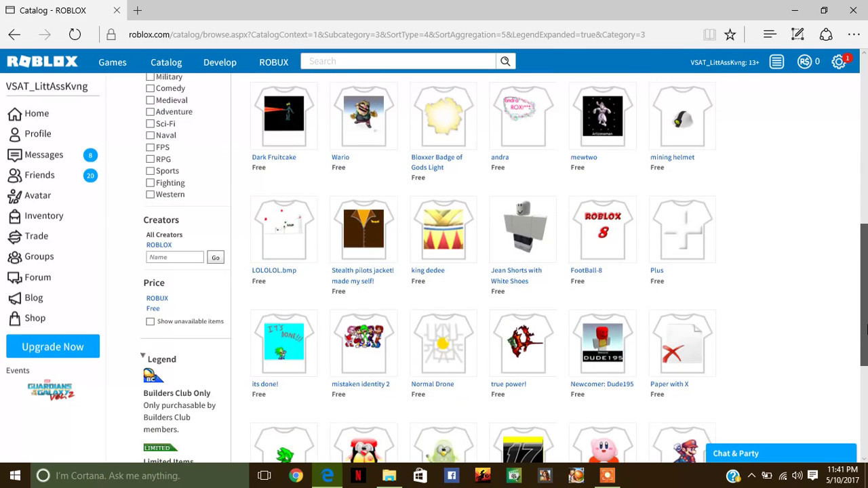Open the ROBUX tab in navbar
This screenshot has width=868, height=488.
click(x=274, y=62)
